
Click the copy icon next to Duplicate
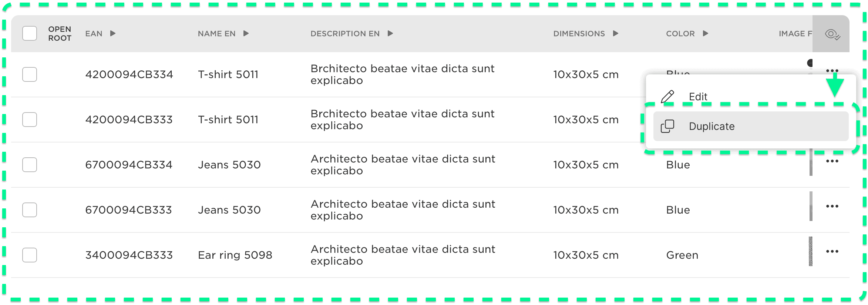[667, 126]
